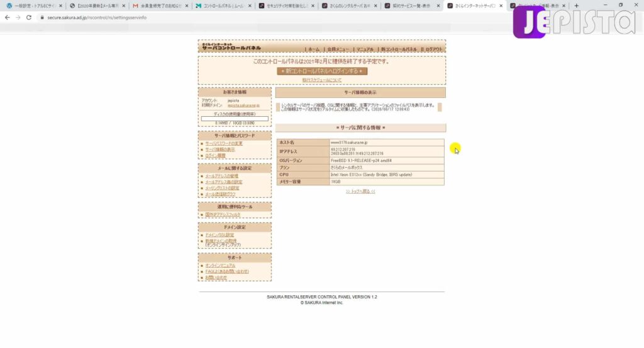Viewport: 644px width, 348px height.
Task: Open a new browser tab with plus icon
Action: pyautogui.click(x=576, y=6)
